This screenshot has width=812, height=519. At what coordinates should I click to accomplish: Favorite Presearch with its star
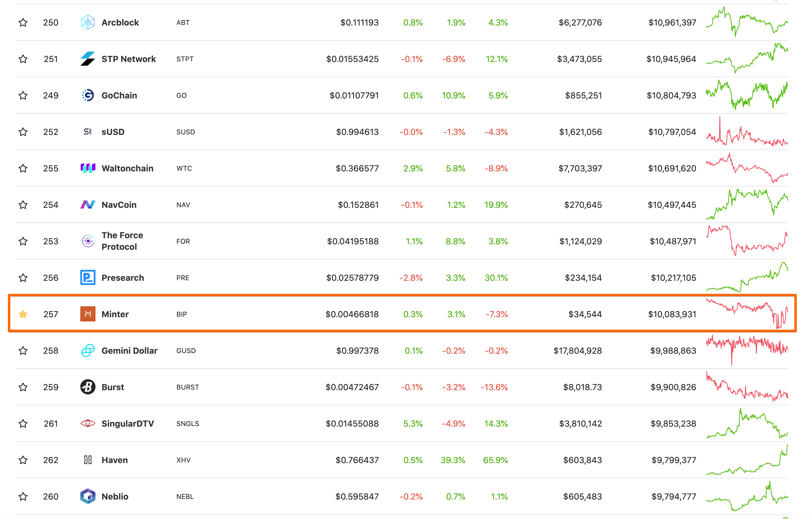(x=23, y=278)
